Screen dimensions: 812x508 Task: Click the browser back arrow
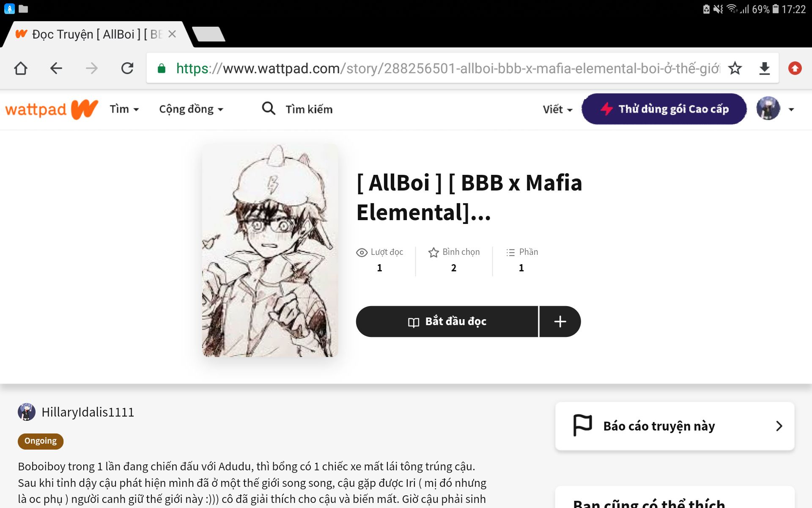pos(56,68)
